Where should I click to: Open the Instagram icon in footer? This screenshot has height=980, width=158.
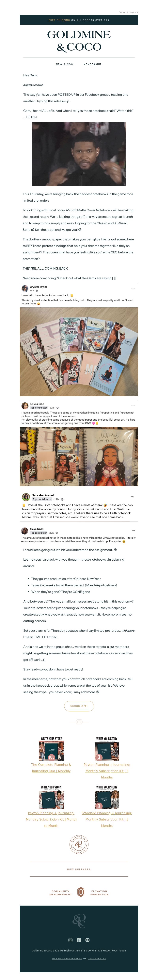pyautogui.click(x=70, y=940)
